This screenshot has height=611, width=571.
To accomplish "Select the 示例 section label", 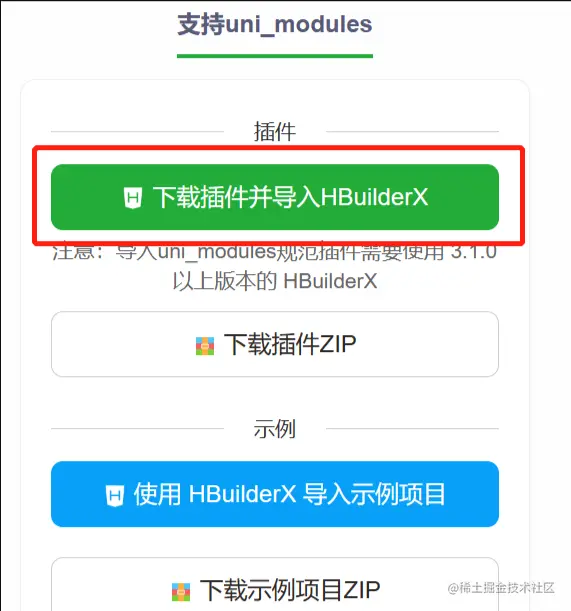I will [x=275, y=429].
